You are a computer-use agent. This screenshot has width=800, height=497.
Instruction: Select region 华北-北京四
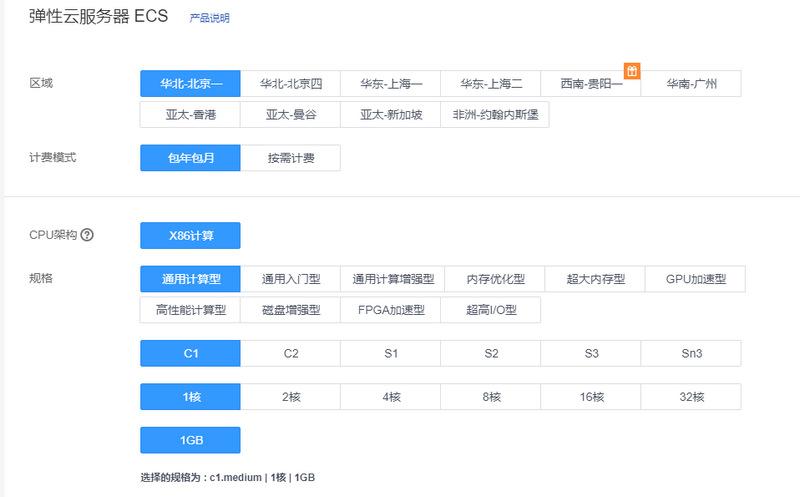click(290, 84)
